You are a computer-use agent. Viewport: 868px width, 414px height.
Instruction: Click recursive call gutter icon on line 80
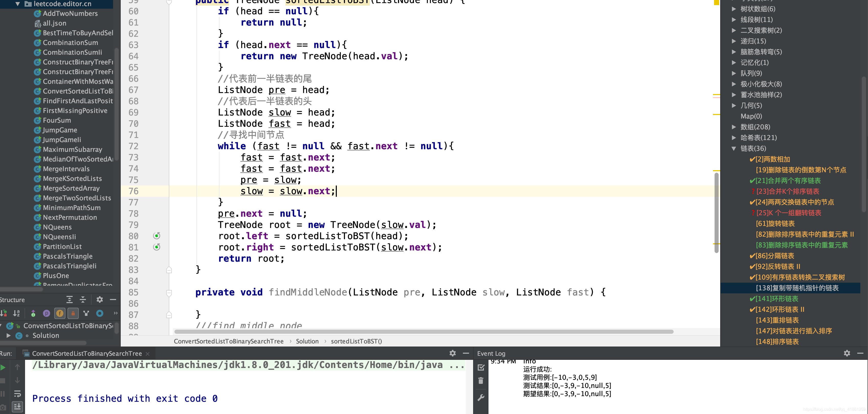click(157, 236)
